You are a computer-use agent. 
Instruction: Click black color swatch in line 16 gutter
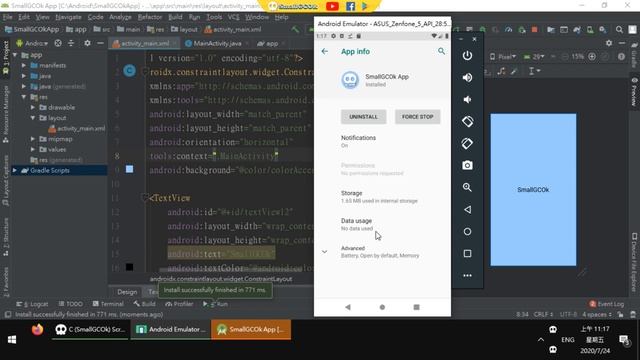click(x=129, y=267)
